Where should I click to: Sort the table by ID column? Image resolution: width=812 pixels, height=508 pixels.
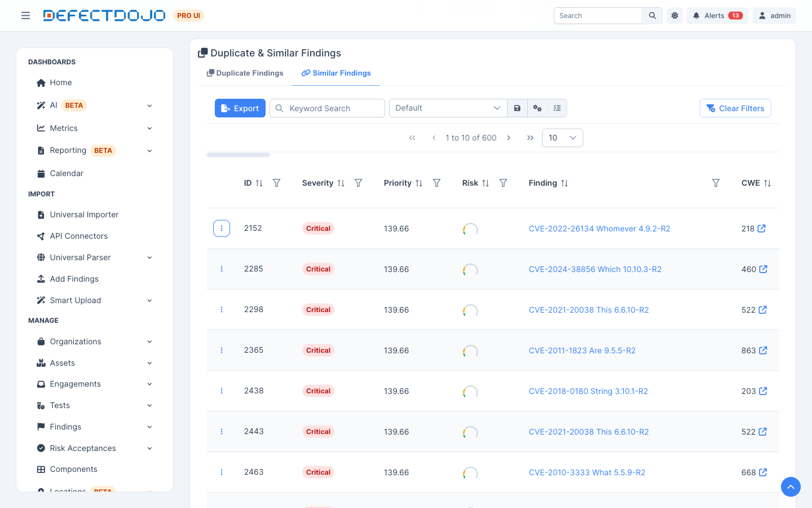259,183
